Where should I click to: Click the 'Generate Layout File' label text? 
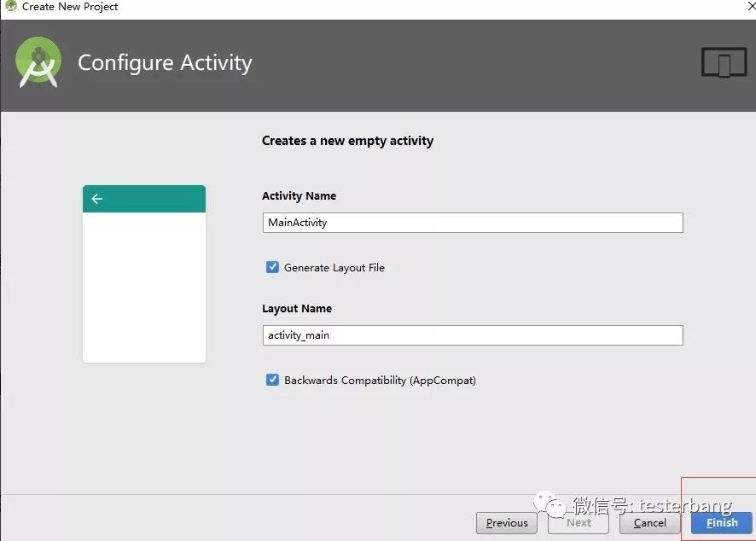point(334,268)
